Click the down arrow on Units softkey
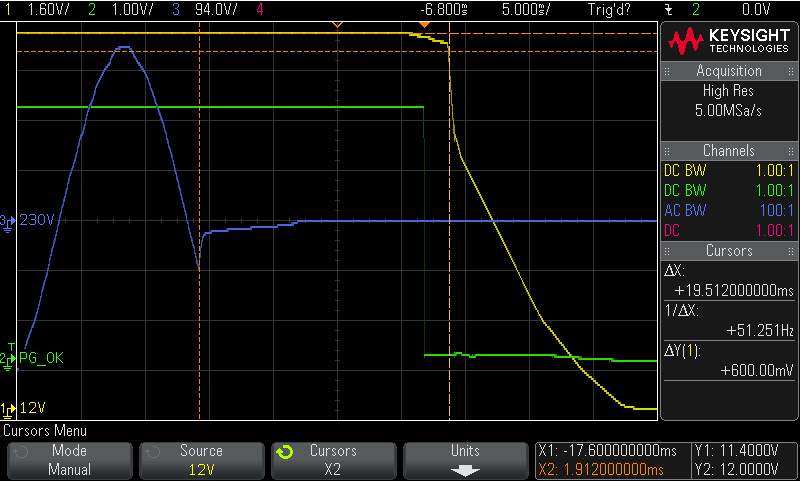This screenshot has height=481, width=800. (465, 470)
